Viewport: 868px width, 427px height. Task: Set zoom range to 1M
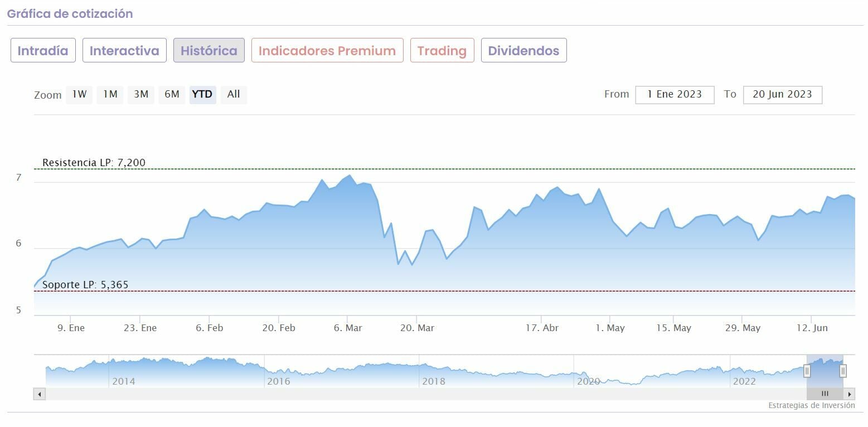[x=110, y=94]
